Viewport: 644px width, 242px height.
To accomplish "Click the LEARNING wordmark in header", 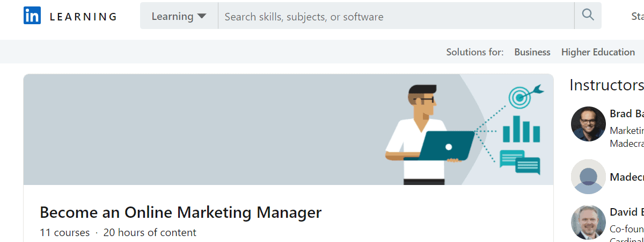I will coord(83,17).
